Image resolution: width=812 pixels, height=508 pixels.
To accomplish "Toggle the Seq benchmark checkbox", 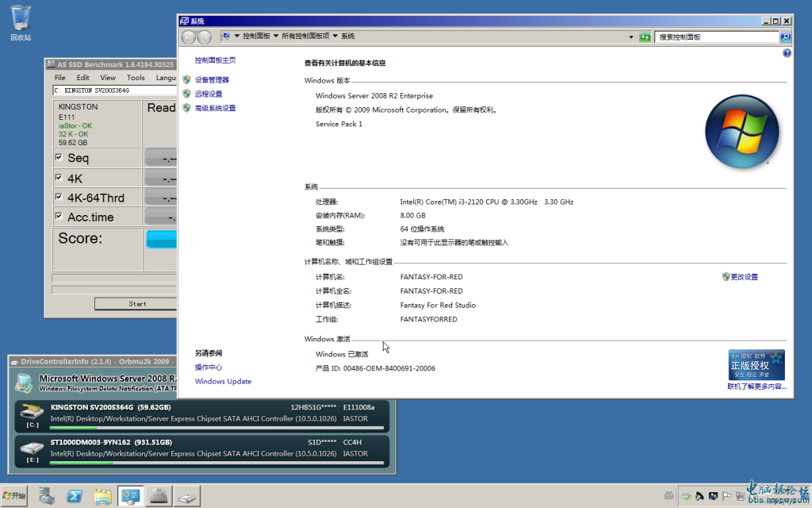I will click(x=60, y=158).
